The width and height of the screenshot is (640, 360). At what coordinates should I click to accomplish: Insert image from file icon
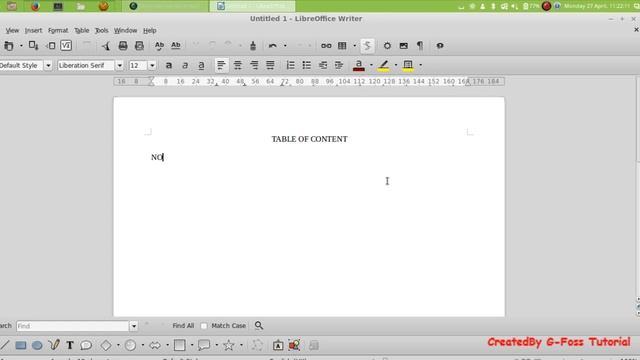(294, 346)
